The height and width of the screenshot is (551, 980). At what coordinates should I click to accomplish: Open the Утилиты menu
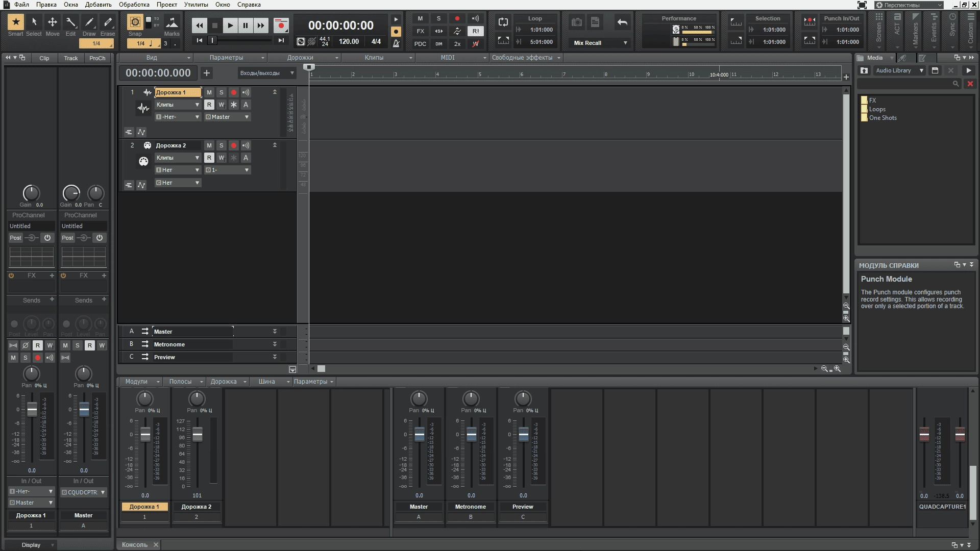point(196,5)
